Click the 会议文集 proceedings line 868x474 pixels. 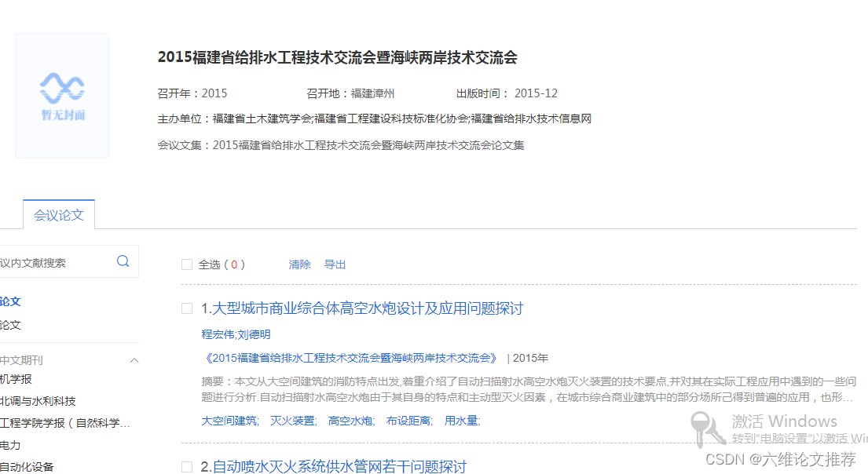(x=340, y=145)
